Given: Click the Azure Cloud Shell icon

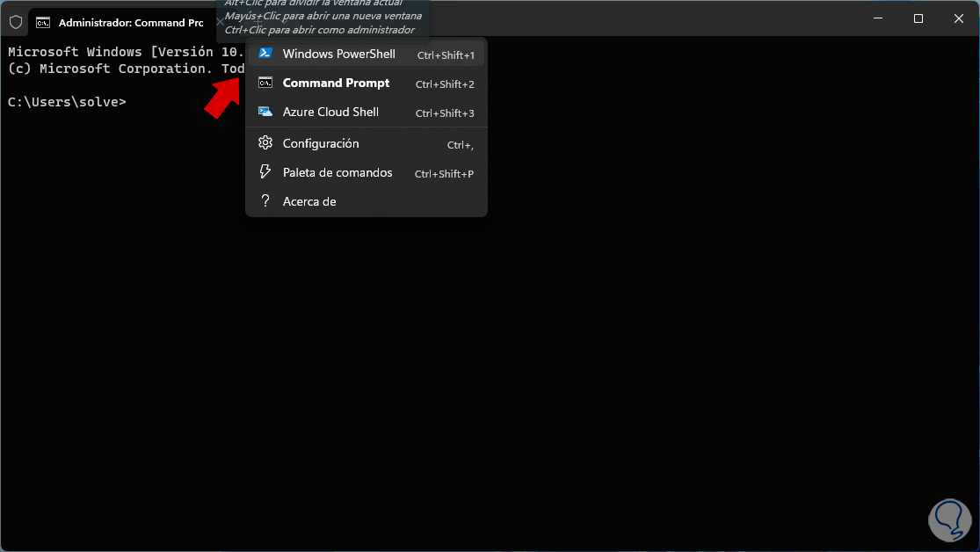Looking at the screenshot, I should (265, 112).
